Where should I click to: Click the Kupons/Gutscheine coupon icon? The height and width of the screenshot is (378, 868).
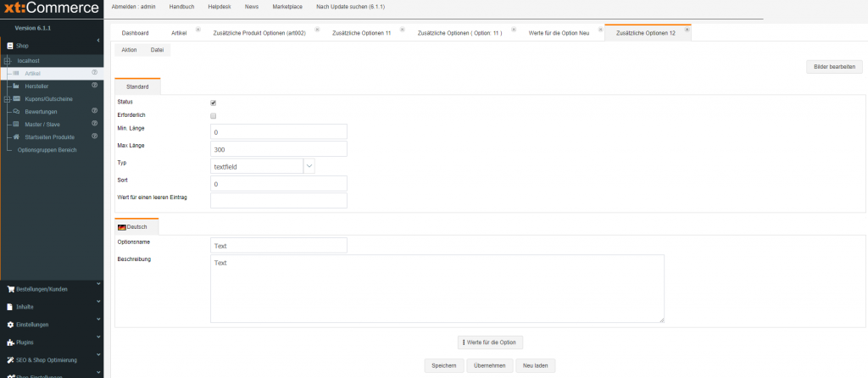(x=16, y=99)
